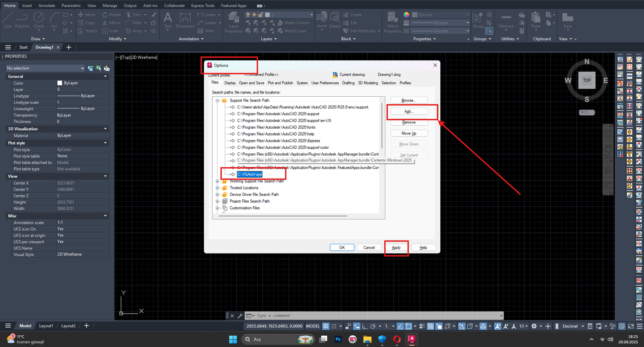Select the C:\YQArch\sys path entry
Viewport: 644px width, 347px height.
(x=250, y=175)
